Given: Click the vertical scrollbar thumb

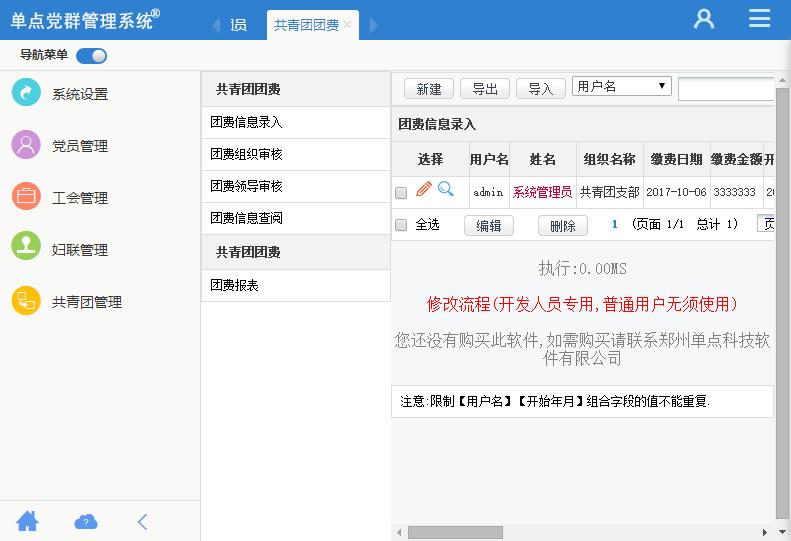Looking at the screenshot, I should tap(782, 303).
